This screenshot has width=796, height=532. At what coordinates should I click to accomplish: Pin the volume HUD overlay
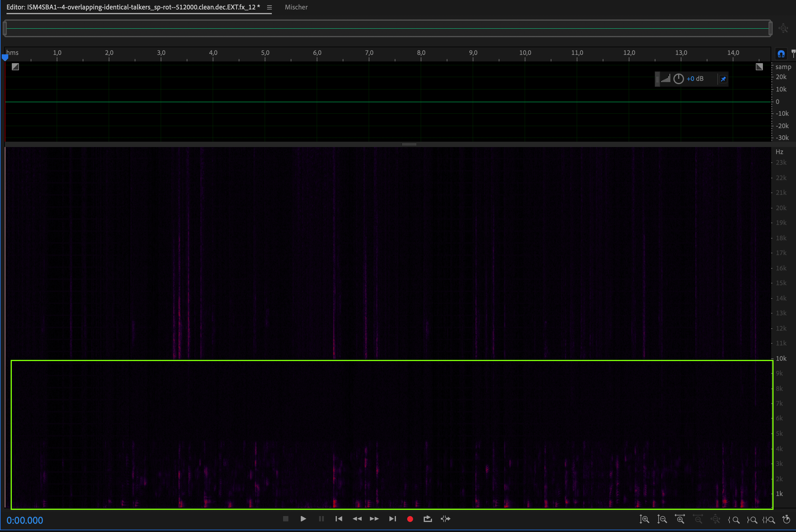tap(723, 79)
